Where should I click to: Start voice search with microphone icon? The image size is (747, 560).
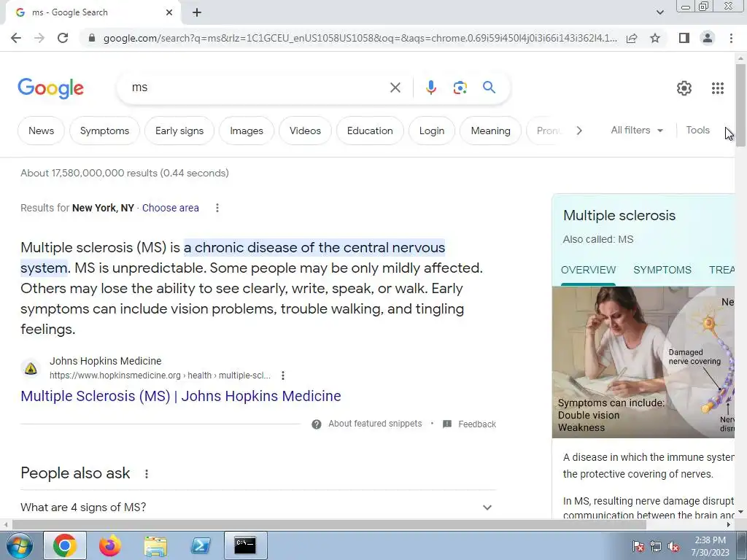point(430,87)
